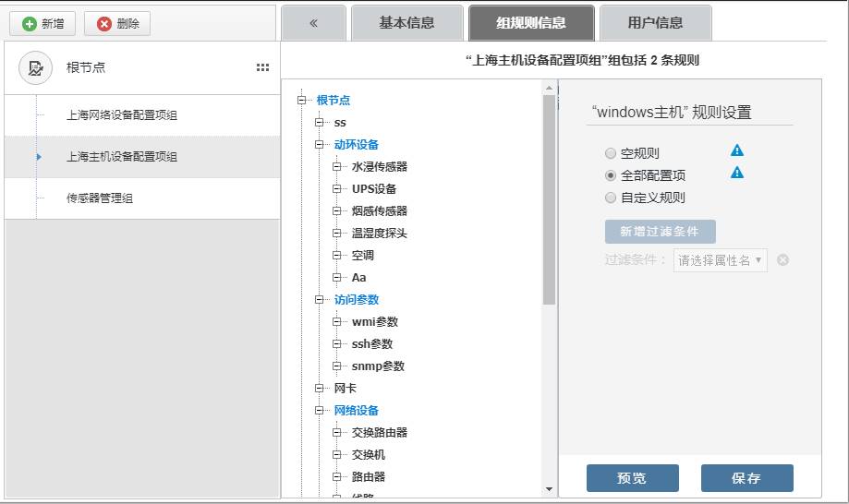Image resolution: width=849 pixels, height=504 pixels.
Task: Click the tree panel's scroll down arrow
Action: pyautogui.click(x=549, y=488)
